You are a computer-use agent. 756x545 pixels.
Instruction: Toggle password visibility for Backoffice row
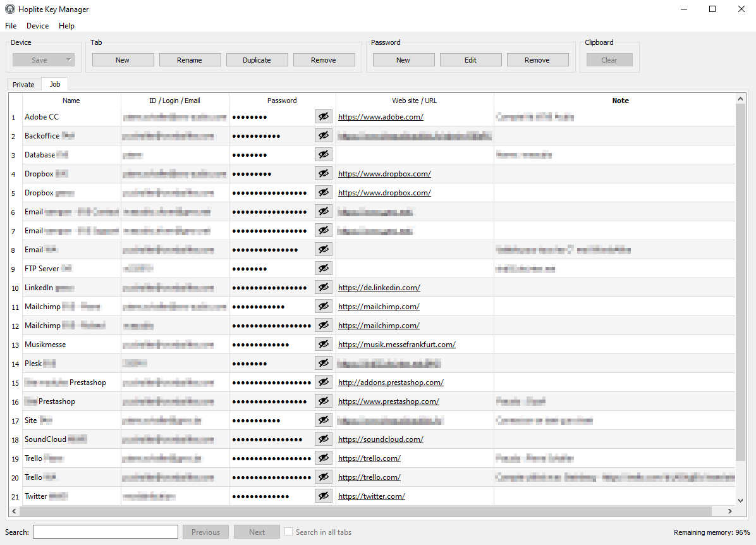pyautogui.click(x=324, y=135)
